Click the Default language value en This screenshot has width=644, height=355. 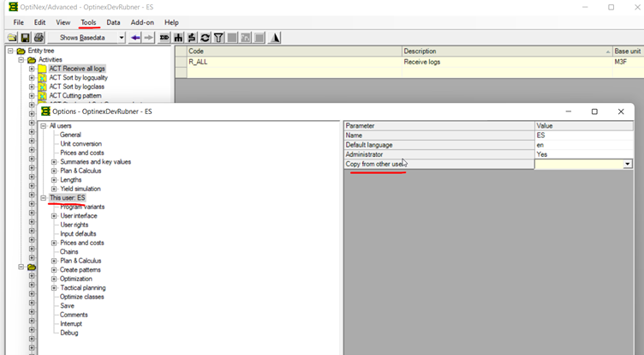pos(584,145)
